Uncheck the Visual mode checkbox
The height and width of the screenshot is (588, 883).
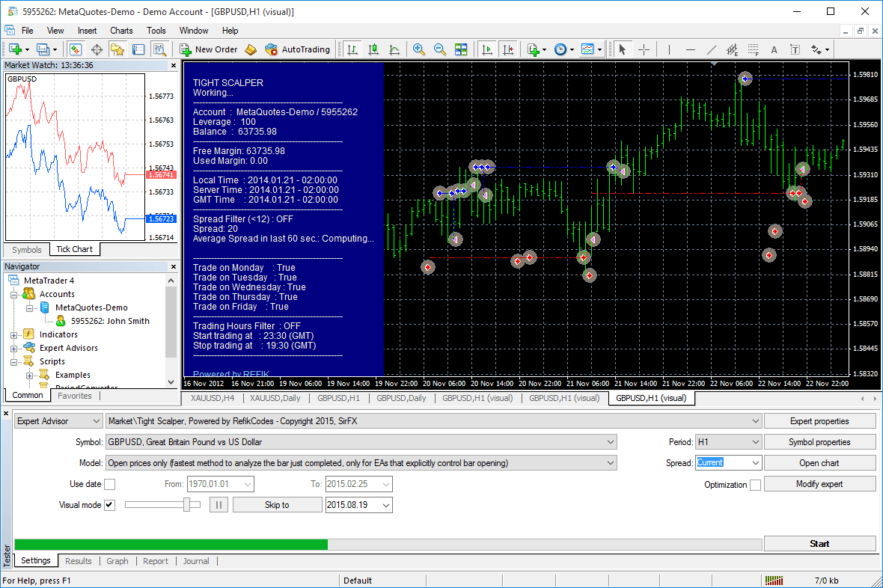(x=109, y=504)
